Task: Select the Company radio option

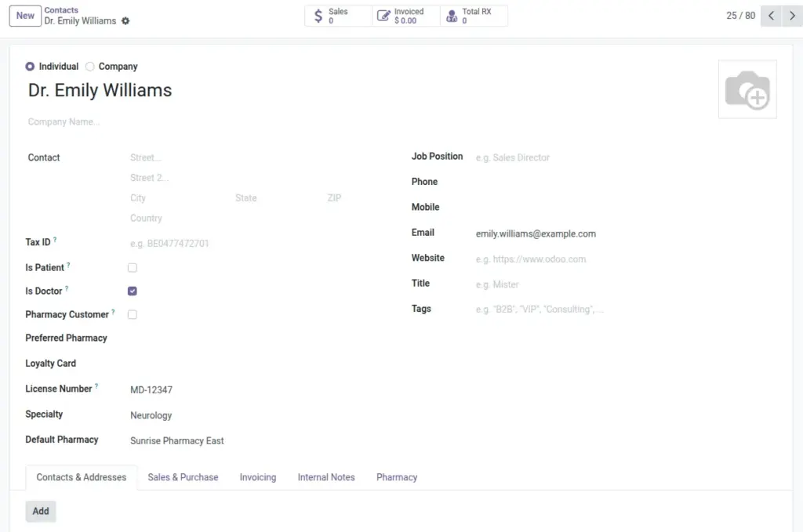Action: tap(89, 67)
